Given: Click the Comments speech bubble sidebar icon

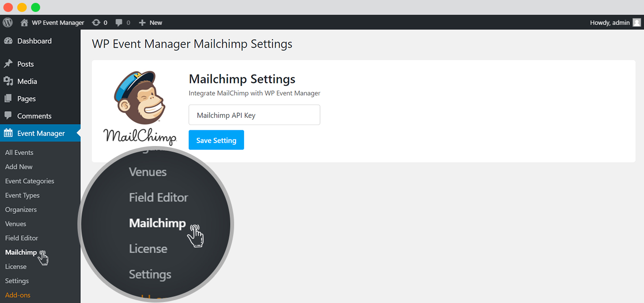Looking at the screenshot, I should [x=8, y=116].
